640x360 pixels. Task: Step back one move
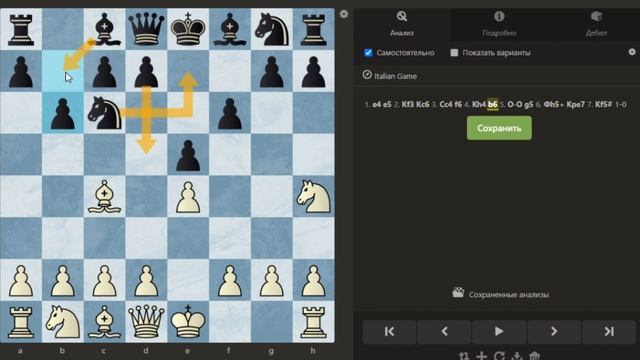pos(444,331)
